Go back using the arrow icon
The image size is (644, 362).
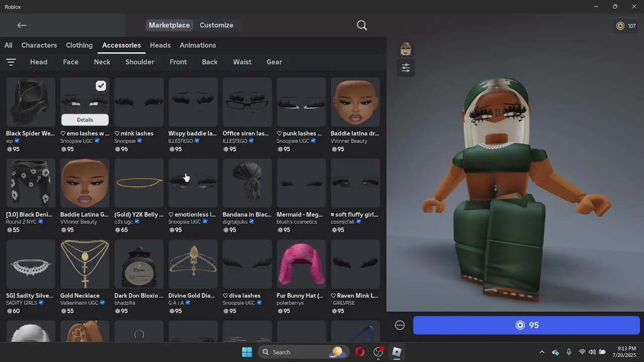pos(22,25)
